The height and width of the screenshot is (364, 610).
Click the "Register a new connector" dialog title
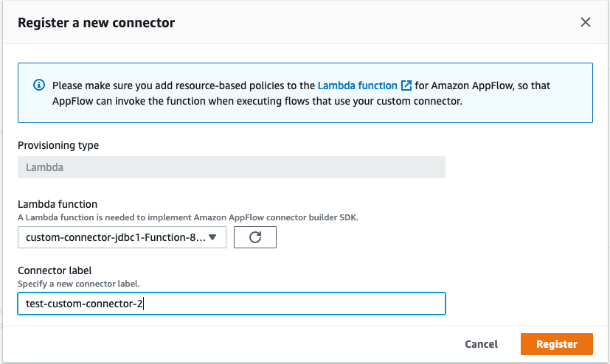click(96, 22)
